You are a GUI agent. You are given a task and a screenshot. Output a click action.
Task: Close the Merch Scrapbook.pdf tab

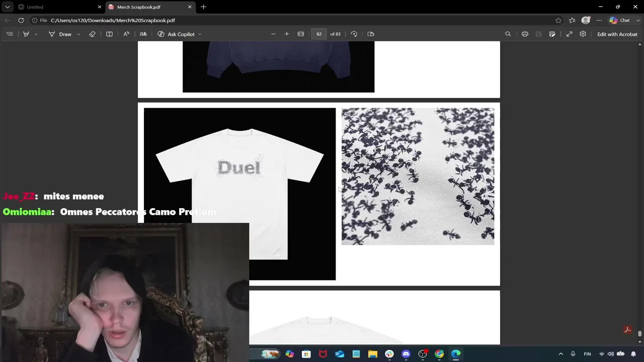tap(190, 7)
